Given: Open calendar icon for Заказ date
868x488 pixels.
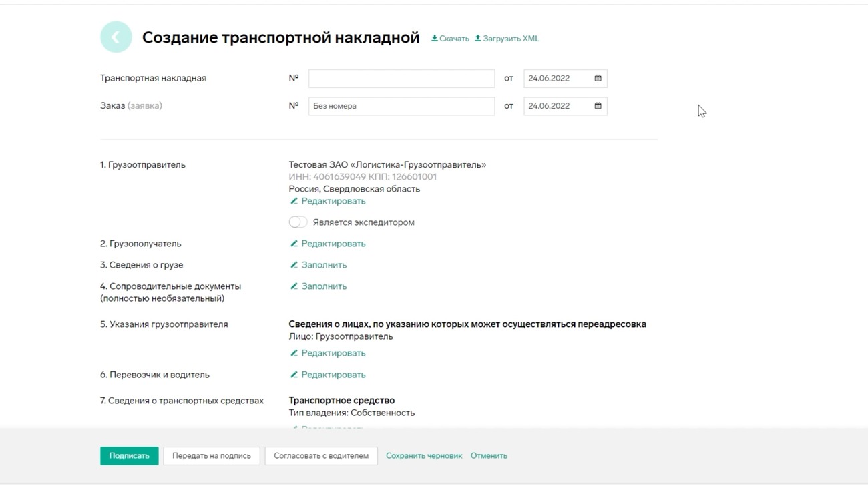Looking at the screenshot, I should [598, 106].
